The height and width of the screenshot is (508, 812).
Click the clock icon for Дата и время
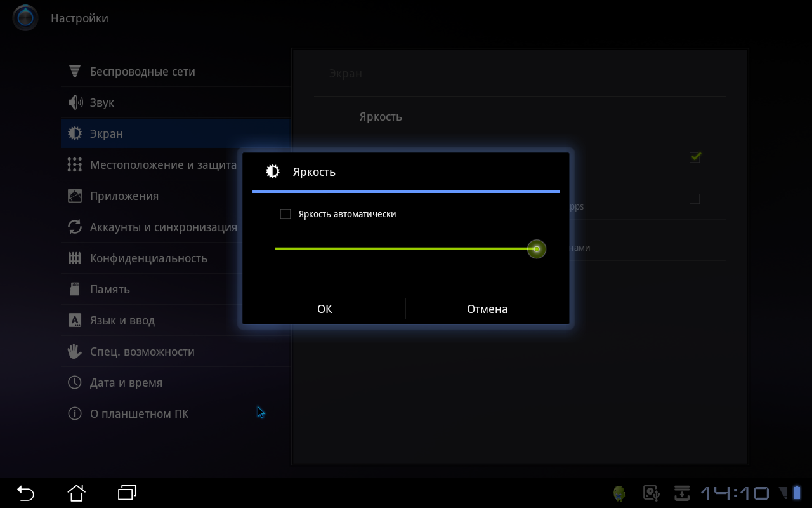coord(75,383)
